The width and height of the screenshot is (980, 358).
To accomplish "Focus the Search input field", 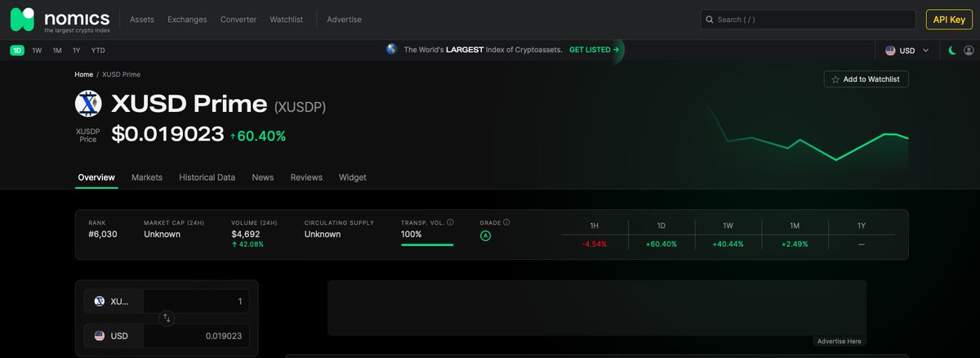I will 808,20.
